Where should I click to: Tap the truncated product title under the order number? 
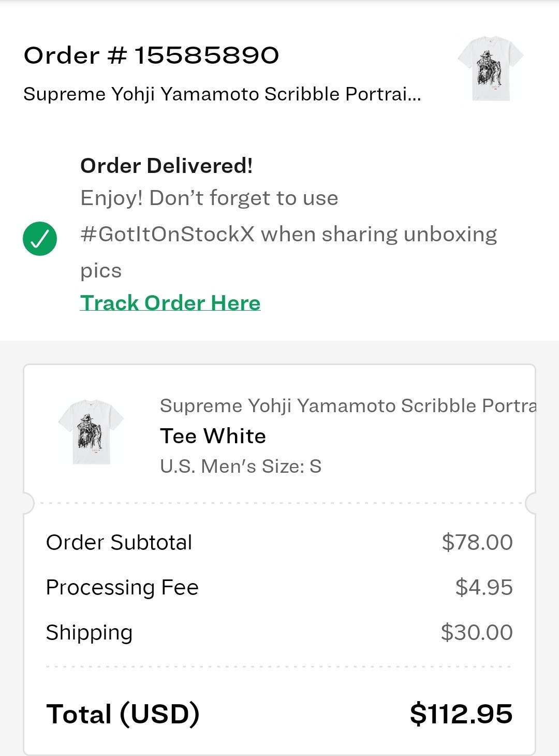[x=222, y=94]
